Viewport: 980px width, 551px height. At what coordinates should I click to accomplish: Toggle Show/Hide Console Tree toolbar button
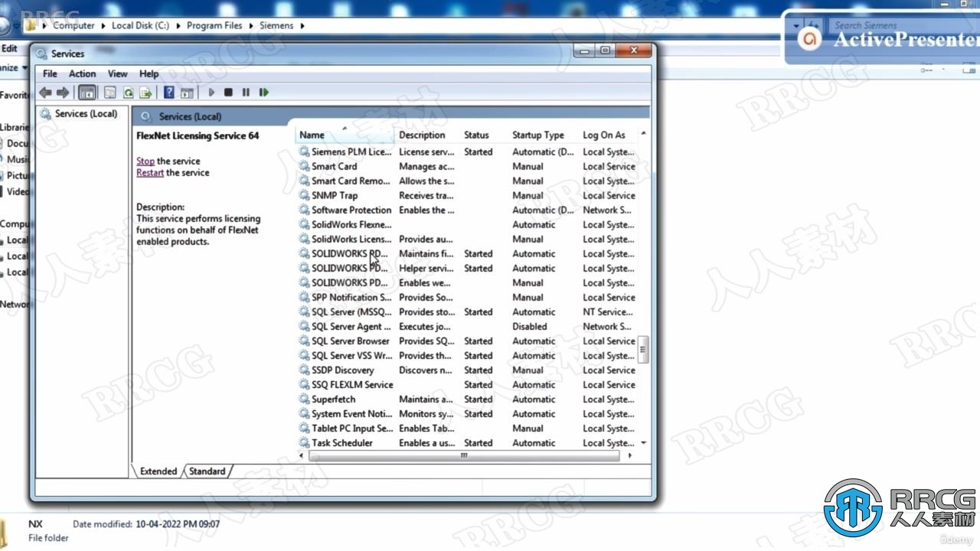[87, 93]
